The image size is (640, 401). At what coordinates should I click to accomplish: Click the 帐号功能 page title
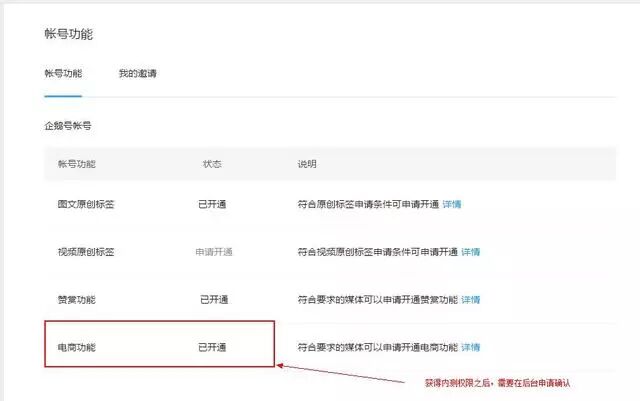[69, 34]
